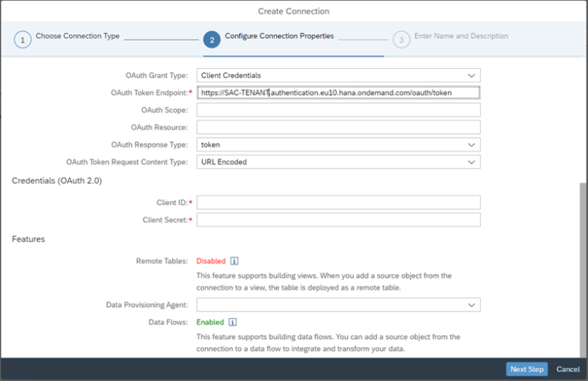Open the Choose Connection Type step

[x=77, y=36]
